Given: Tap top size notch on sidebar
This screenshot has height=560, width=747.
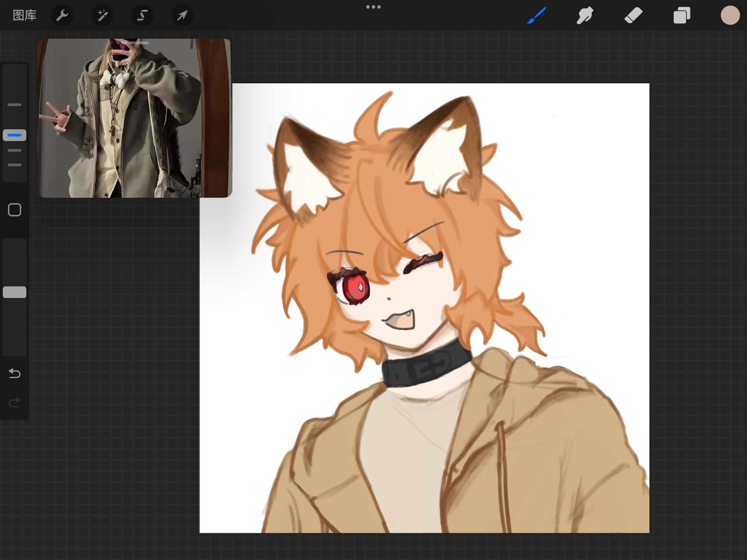Looking at the screenshot, I should [x=15, y=105].
